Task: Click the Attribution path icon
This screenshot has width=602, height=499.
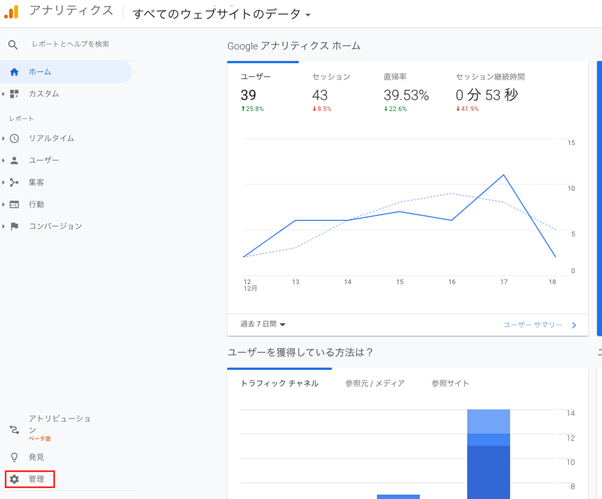Action: coord(14,430)
